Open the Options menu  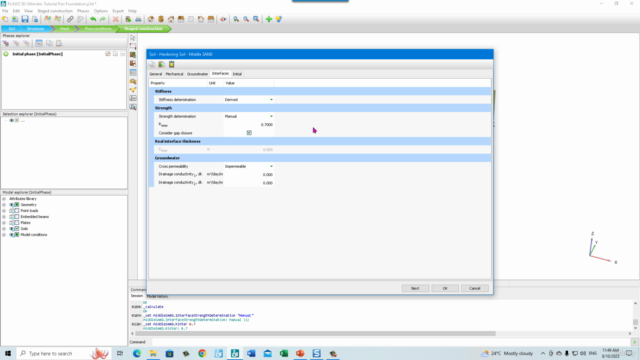click(x=101, y=11)
